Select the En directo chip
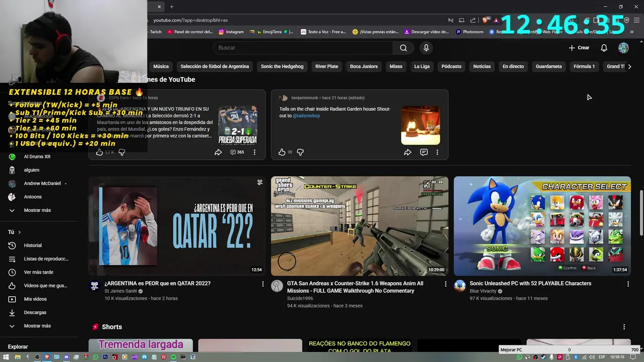Image resolution: width=644 pixels, height=362 pixels. click(513, 66)
